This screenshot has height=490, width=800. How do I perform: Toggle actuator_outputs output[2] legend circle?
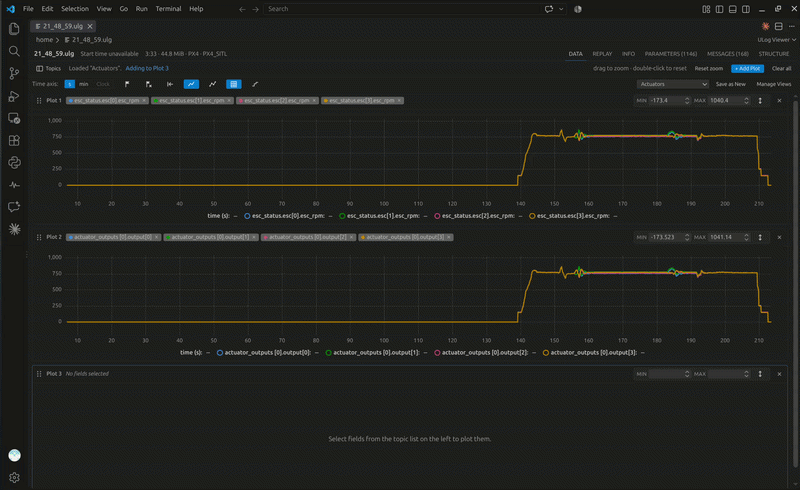tap(437, 353)
